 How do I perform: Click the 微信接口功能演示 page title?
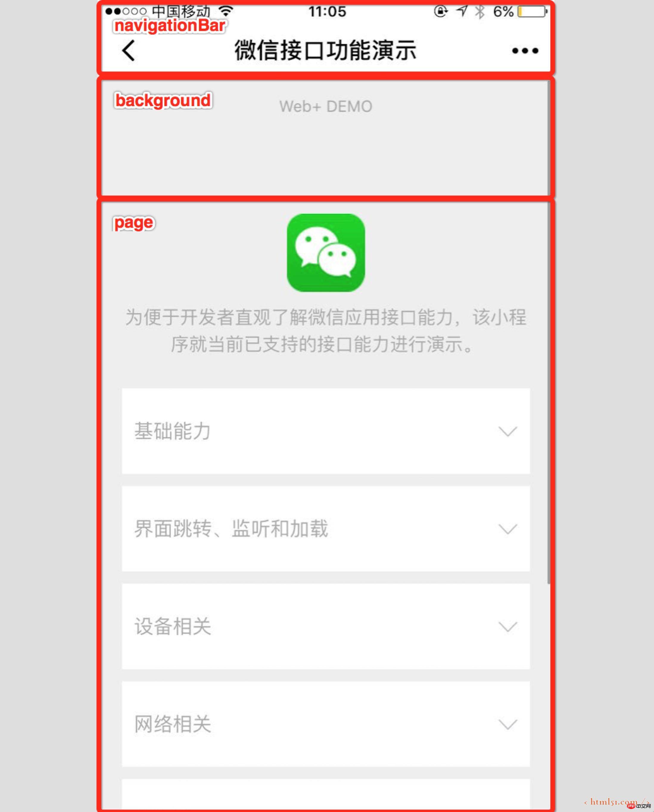tap(327, 50)
